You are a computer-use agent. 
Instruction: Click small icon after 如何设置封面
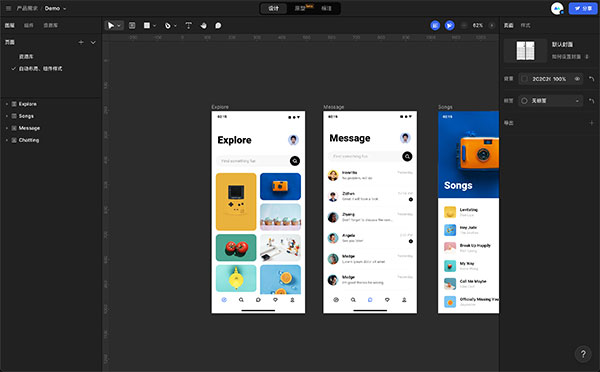pos(587,57)
